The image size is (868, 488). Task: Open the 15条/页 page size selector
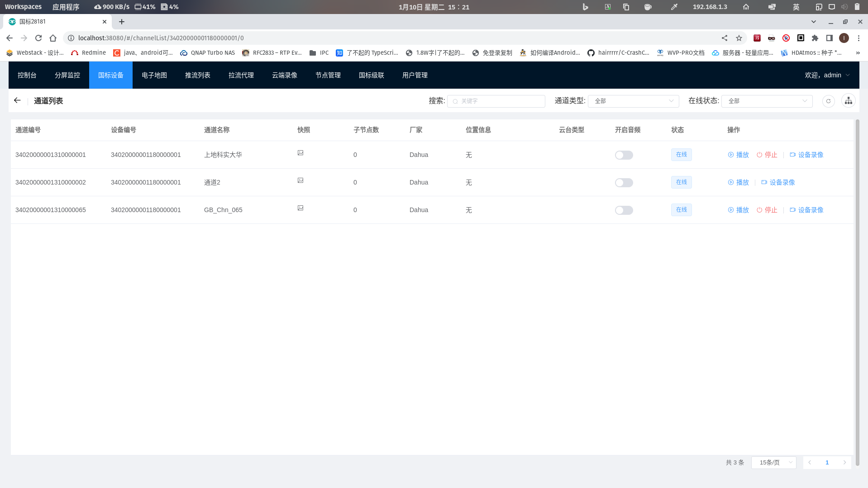coord(773,462)
